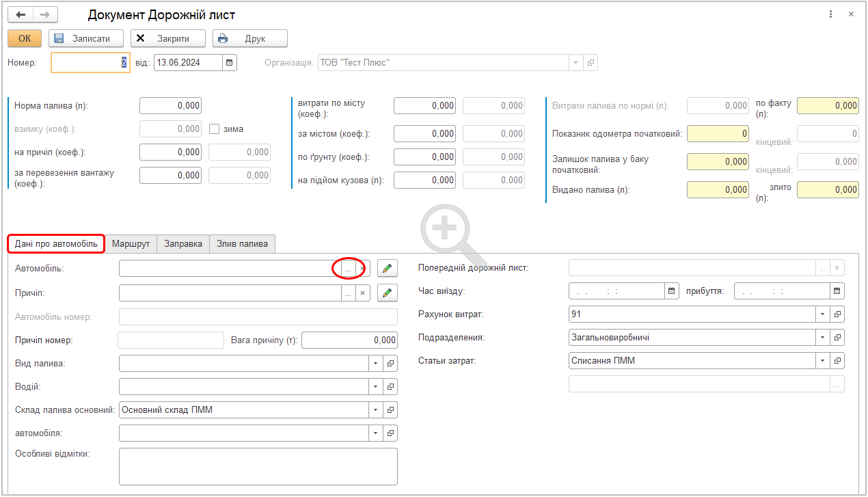
Task: Open the Водій linked item icon
Action: [x=390, y=386]
